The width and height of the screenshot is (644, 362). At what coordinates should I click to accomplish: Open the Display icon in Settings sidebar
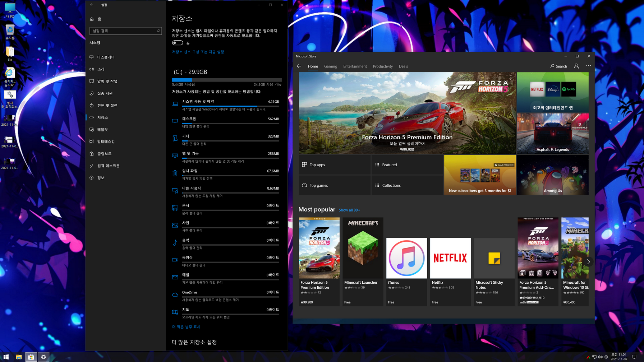(x=92, y=57)
